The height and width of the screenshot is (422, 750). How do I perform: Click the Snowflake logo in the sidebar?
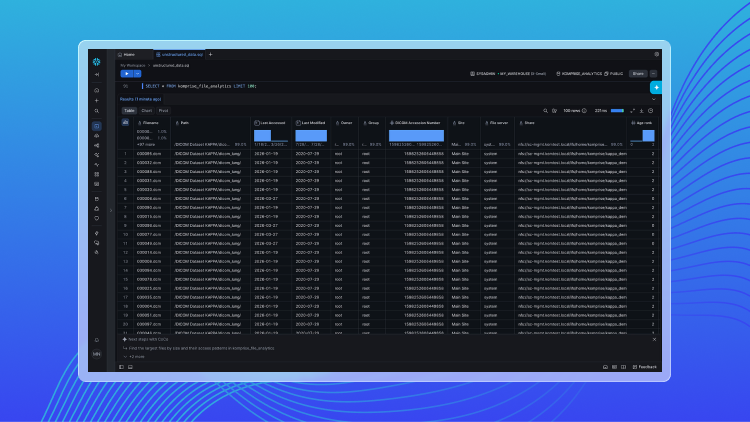pyautogui.click(x=97, y=62)
